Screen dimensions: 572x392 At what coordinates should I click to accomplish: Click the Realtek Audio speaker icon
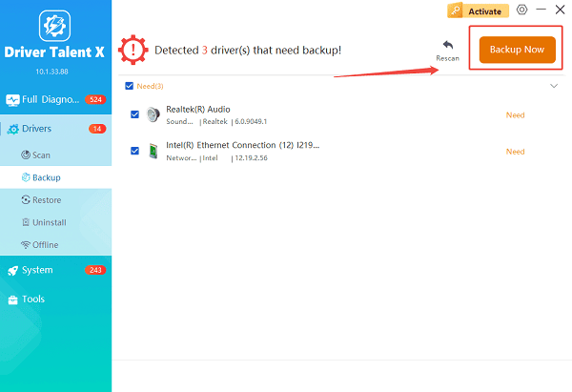153,114
